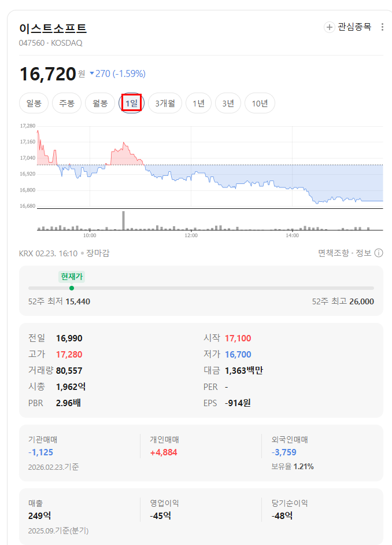Click the 장마감 market status text

[x=98, y=253]
